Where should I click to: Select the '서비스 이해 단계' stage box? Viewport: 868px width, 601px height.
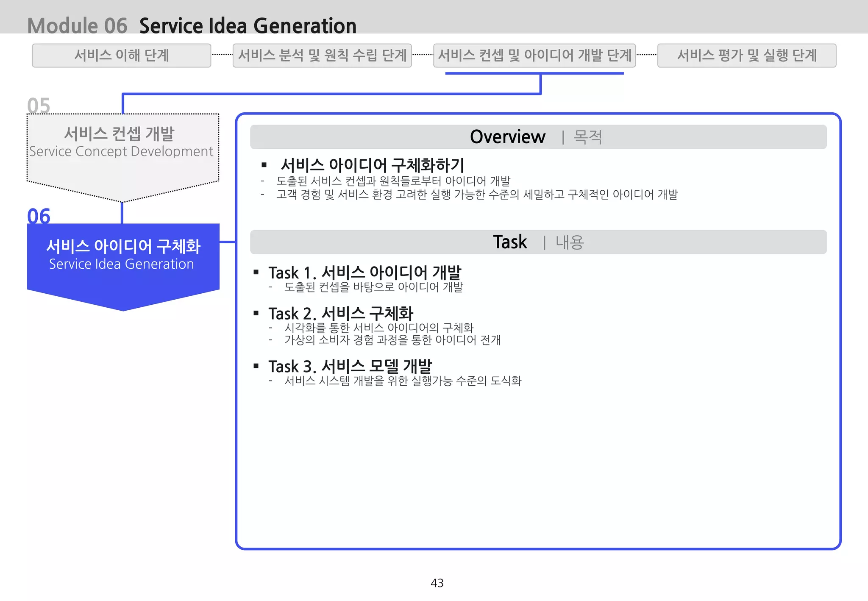(122, 56)
